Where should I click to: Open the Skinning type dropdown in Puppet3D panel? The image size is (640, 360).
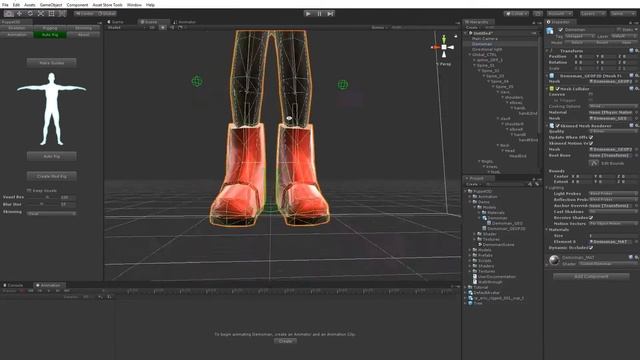pyautogui.click(x=51, y=213)
